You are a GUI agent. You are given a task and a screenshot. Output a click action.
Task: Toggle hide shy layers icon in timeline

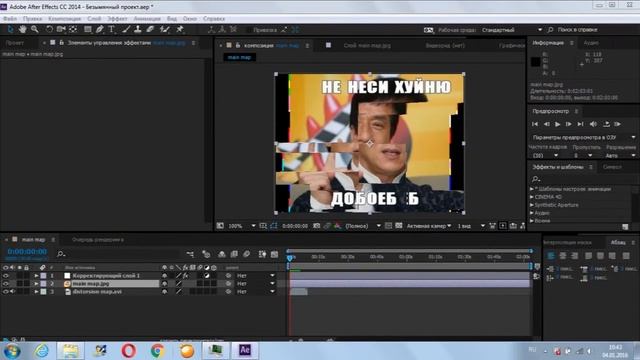pos(222,254)
